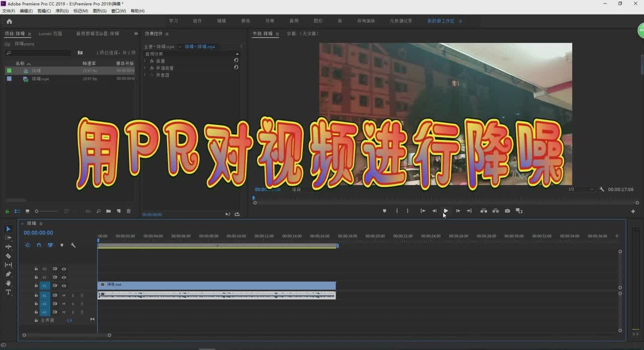
Task: Open Project panel hamburger menu
Action: tap(29, 34)
